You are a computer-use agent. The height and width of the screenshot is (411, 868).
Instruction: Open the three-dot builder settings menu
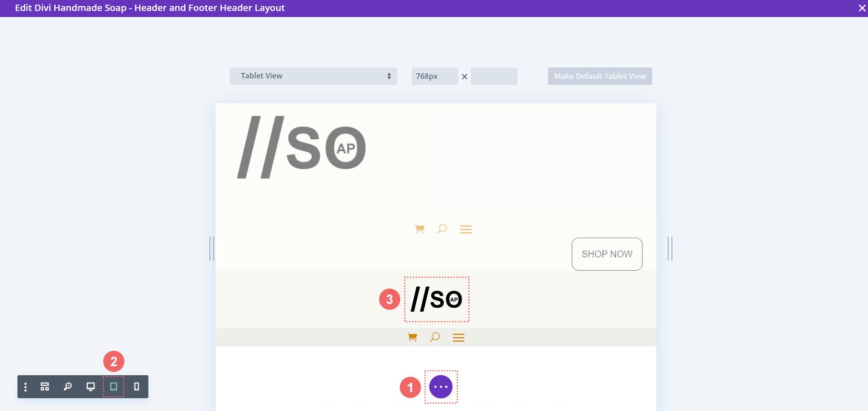[26, 387]
